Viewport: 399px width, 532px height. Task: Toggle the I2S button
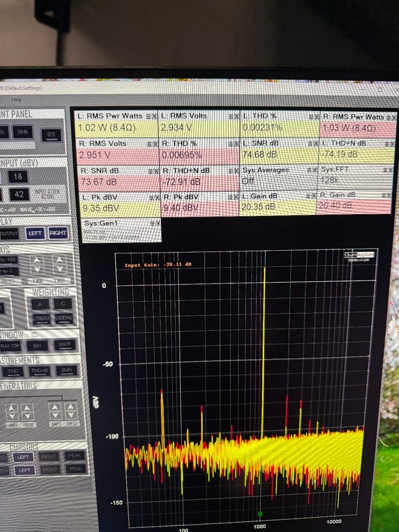(52, 135)
